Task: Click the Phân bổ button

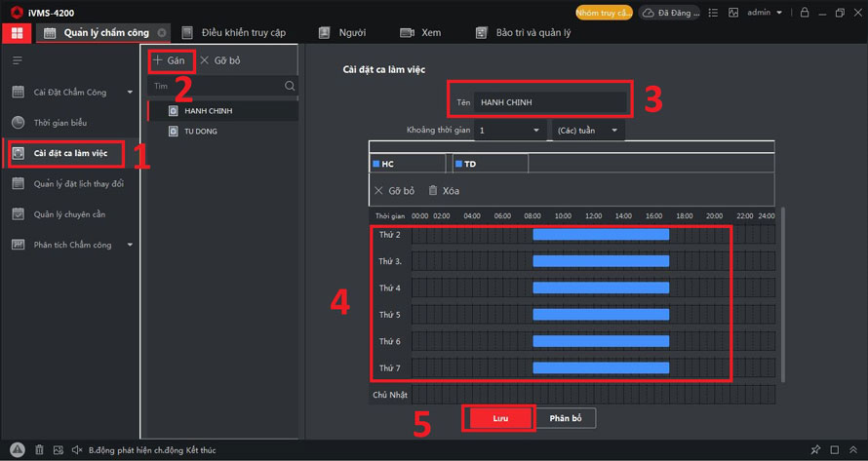Action: [565, 418]
